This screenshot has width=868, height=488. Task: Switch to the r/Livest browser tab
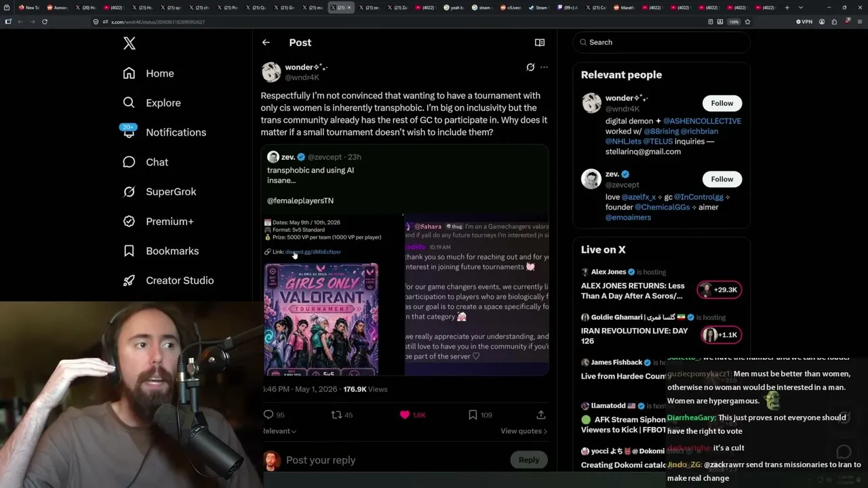[513, 7]
